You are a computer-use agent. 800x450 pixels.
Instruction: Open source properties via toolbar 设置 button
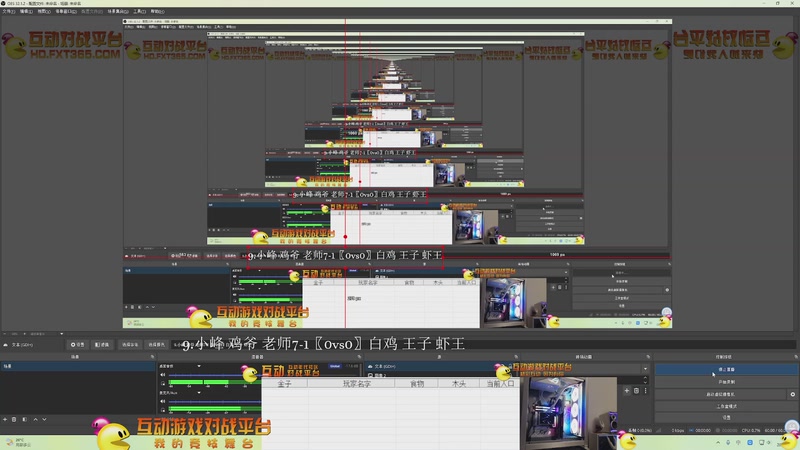click(78, 344)
